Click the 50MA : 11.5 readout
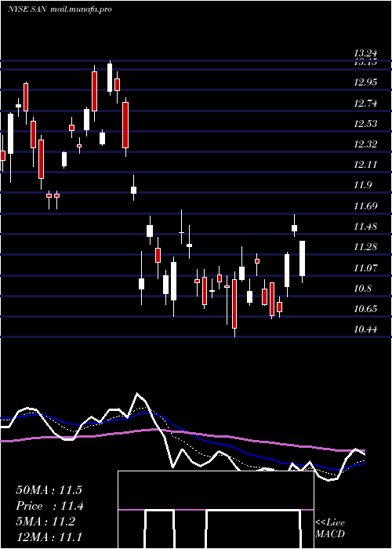 point(49,490)
